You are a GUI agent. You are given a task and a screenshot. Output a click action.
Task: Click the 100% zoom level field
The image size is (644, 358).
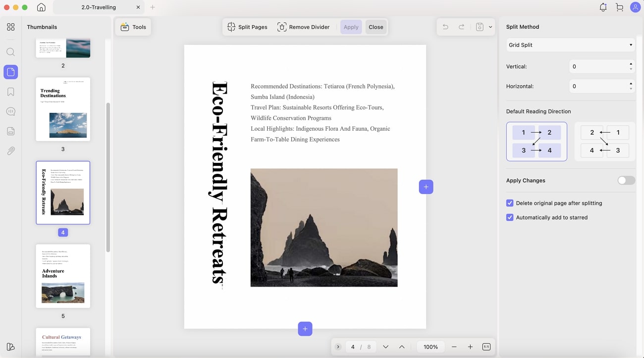tap(430, 347)
